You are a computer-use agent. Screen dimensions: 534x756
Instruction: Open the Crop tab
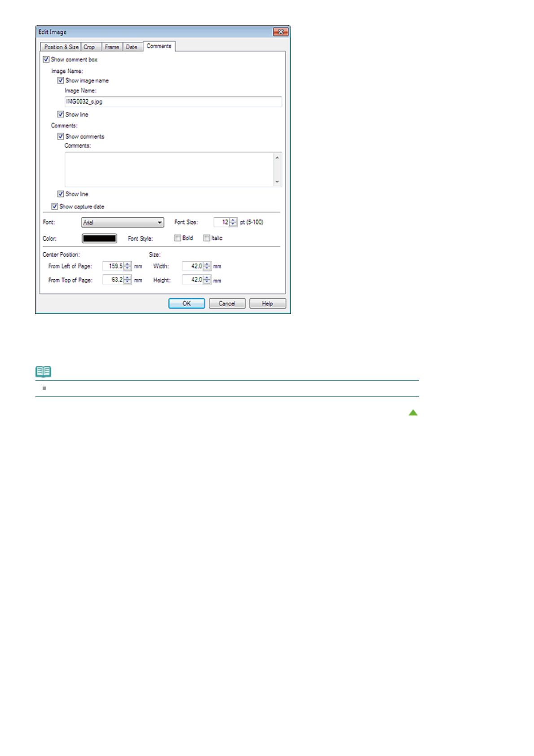(89, 47)
